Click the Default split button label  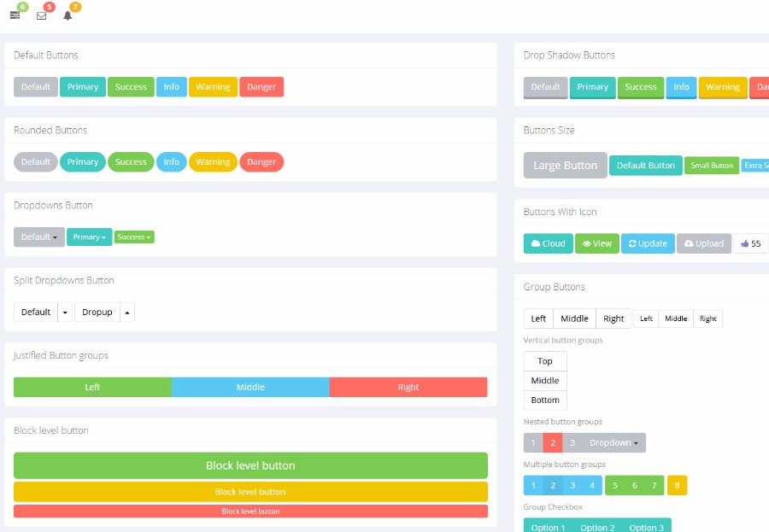pos(36,313)
